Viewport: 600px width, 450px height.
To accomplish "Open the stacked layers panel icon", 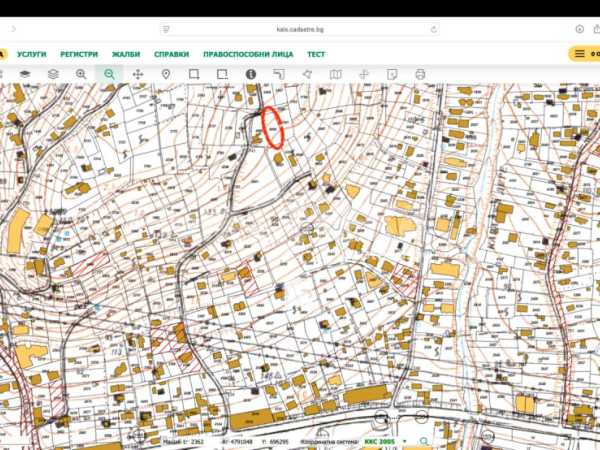I will (53, 74).
